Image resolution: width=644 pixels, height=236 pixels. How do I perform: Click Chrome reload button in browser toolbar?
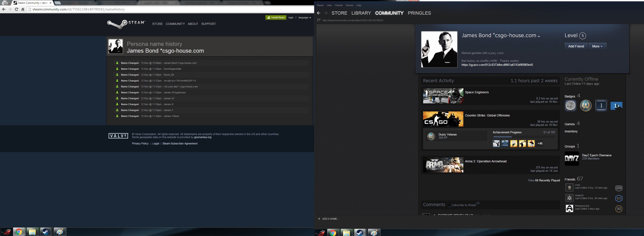pyautogui.click(x=17, y=9)
